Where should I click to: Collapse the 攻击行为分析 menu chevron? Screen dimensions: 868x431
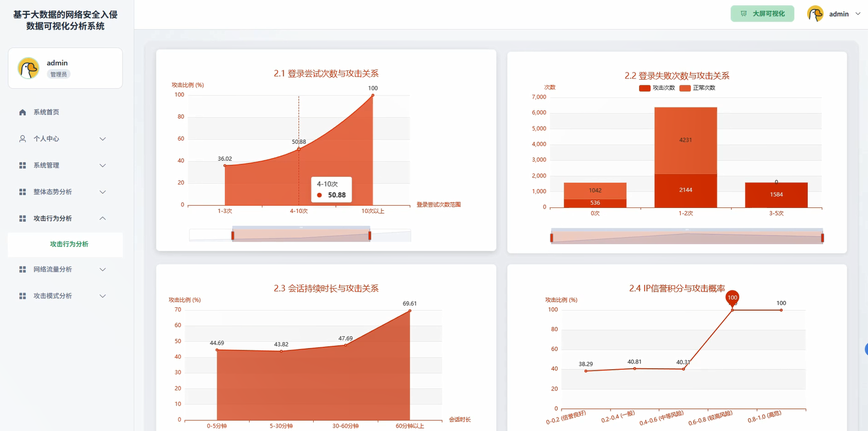(103, 219)
